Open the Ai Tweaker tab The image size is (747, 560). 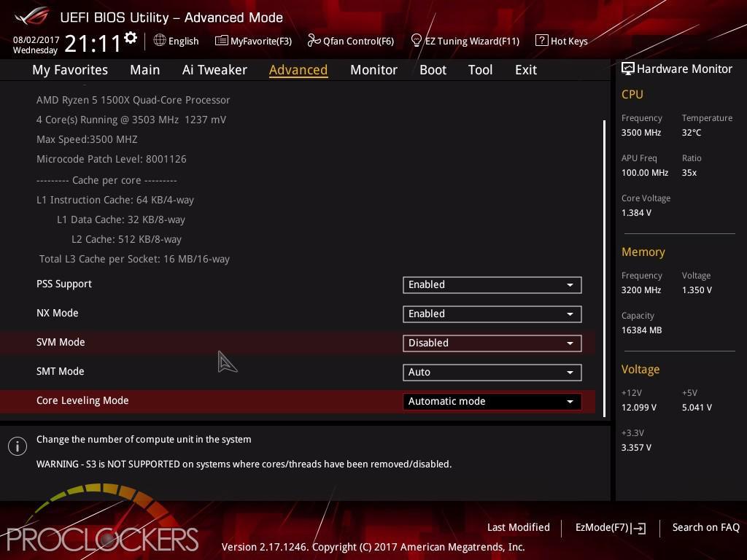click(x=214, y=70)
